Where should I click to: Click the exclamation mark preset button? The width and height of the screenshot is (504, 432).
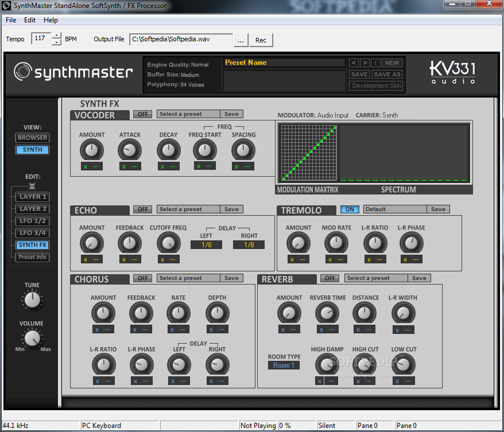pyautogui.click(x=375, y=63)
